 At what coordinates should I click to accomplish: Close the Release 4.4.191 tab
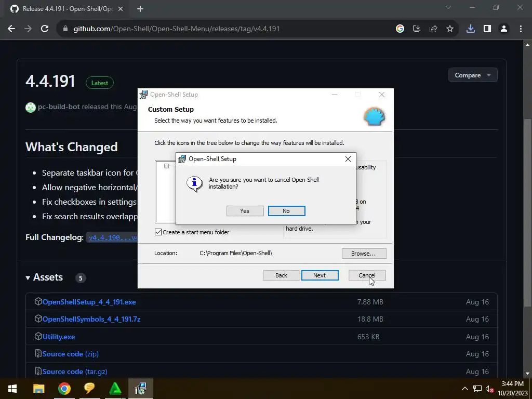[x=121, y=9]
